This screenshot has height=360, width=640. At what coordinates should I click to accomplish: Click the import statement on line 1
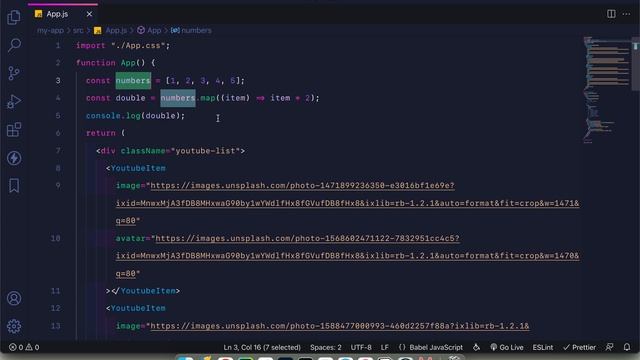point(123,45)
